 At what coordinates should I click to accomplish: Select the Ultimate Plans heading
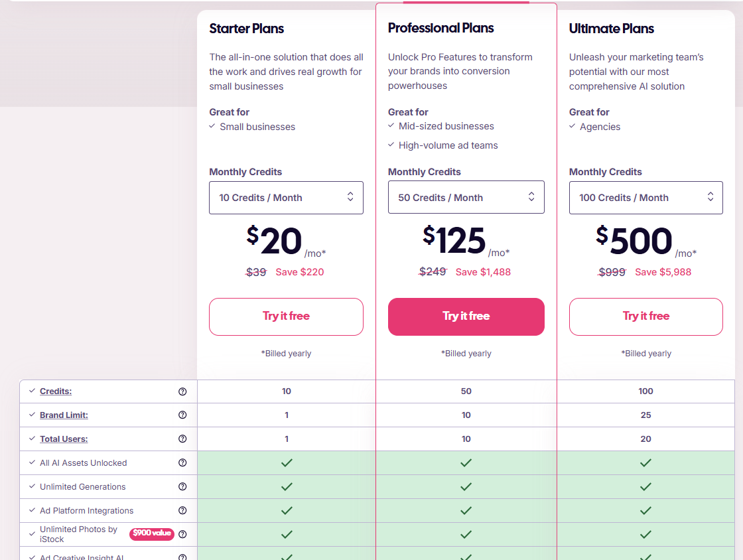[611, 29]
